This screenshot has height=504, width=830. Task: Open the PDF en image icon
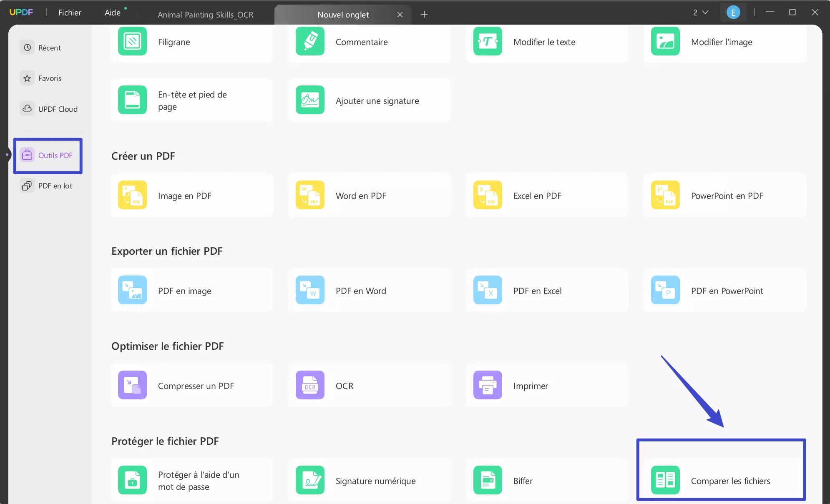[x=132, y=290]
